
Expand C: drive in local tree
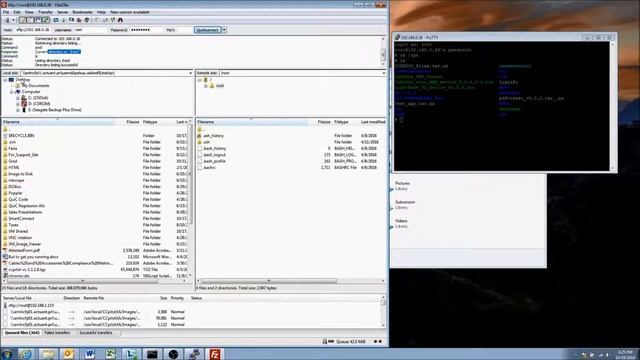(x=18, y=98)
